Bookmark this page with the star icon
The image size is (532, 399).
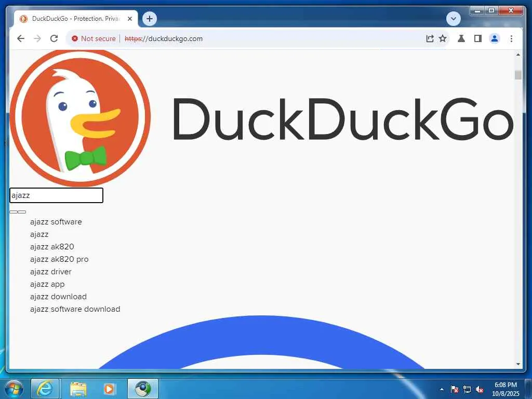443,38
